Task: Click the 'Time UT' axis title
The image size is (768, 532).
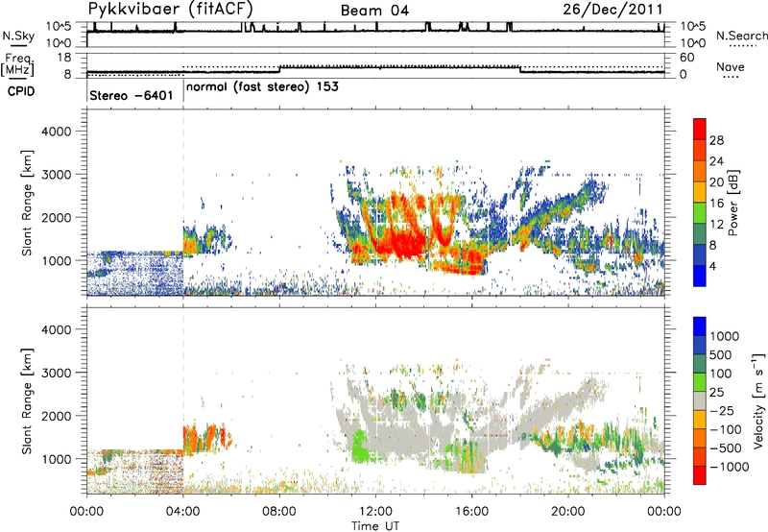Action: tap(375, 526)
